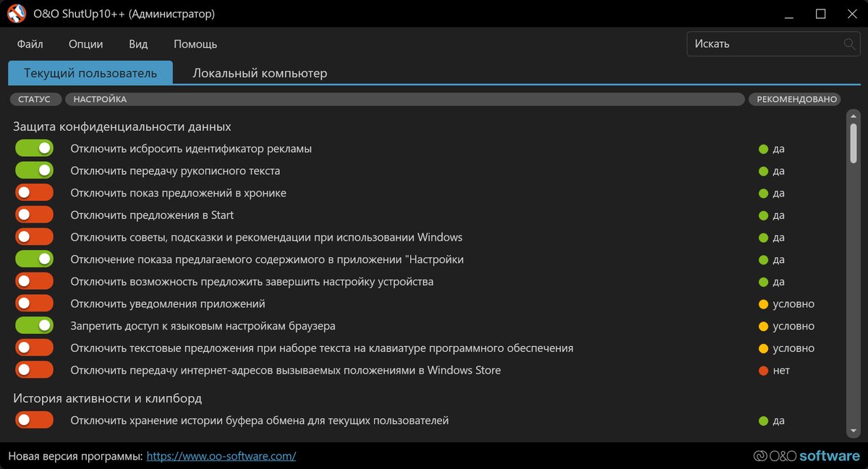868x469 pixels.
Task: Click the O&O software logo in footer
Action: (x=806, y=456)
